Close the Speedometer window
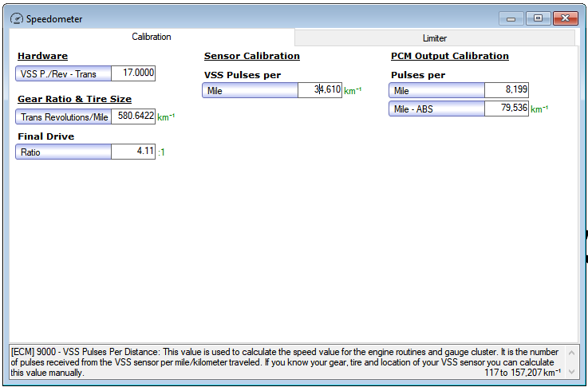This screenshot has height=387, width=588. point(565,18)
